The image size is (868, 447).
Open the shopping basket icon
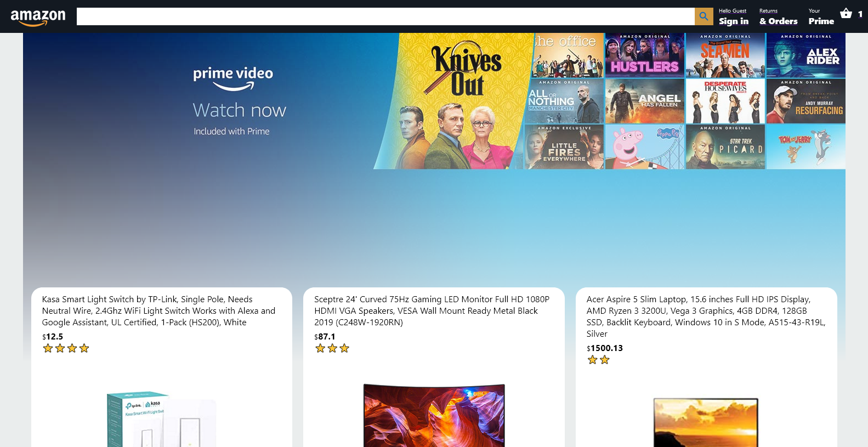[846, 13]
